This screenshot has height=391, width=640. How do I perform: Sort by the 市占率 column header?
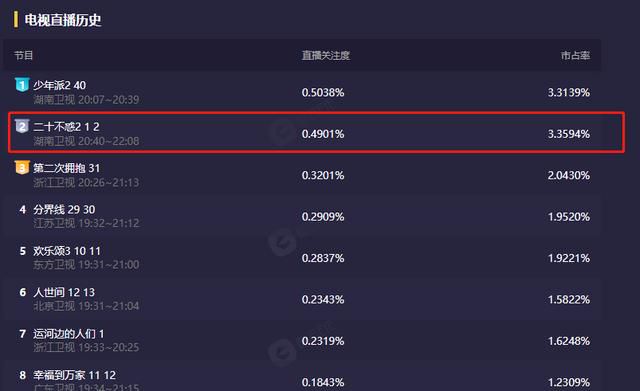coord(575,56)
